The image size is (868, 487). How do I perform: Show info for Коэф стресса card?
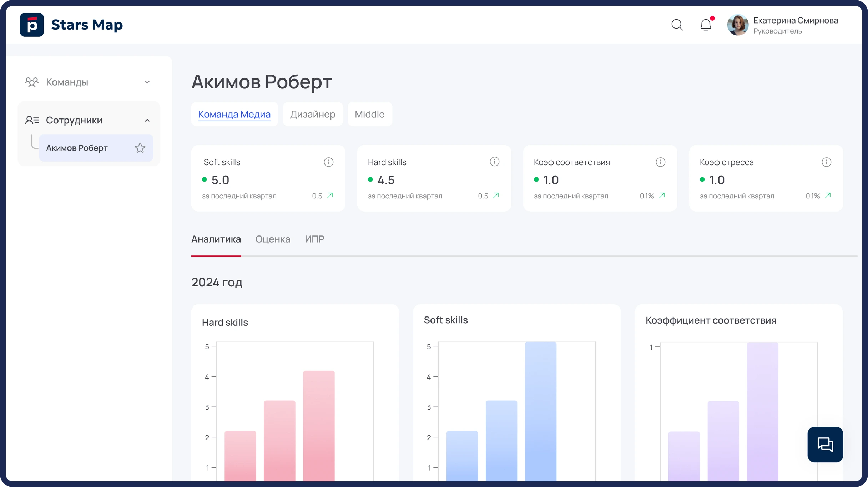pos(827,162)
